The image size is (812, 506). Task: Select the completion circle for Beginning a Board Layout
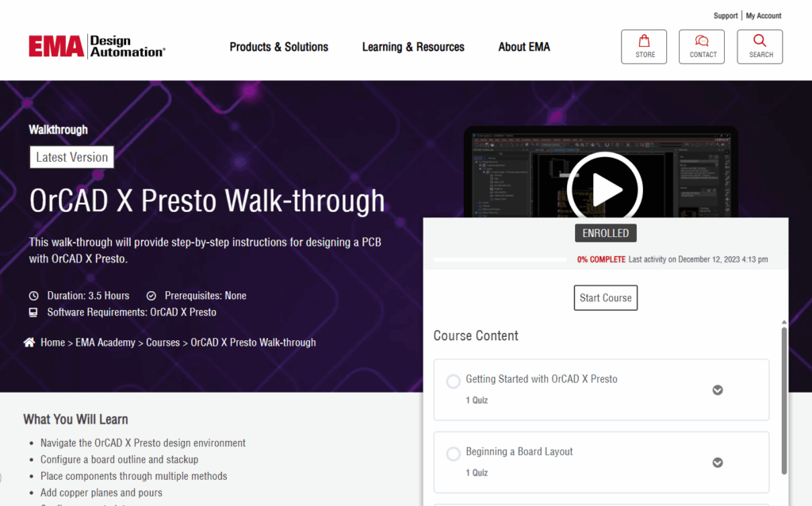tap(453, 454)
